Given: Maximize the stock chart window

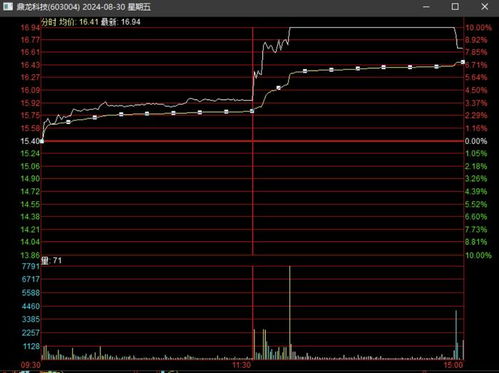Looking at the screenshot, I should click(x=455, y=7).
